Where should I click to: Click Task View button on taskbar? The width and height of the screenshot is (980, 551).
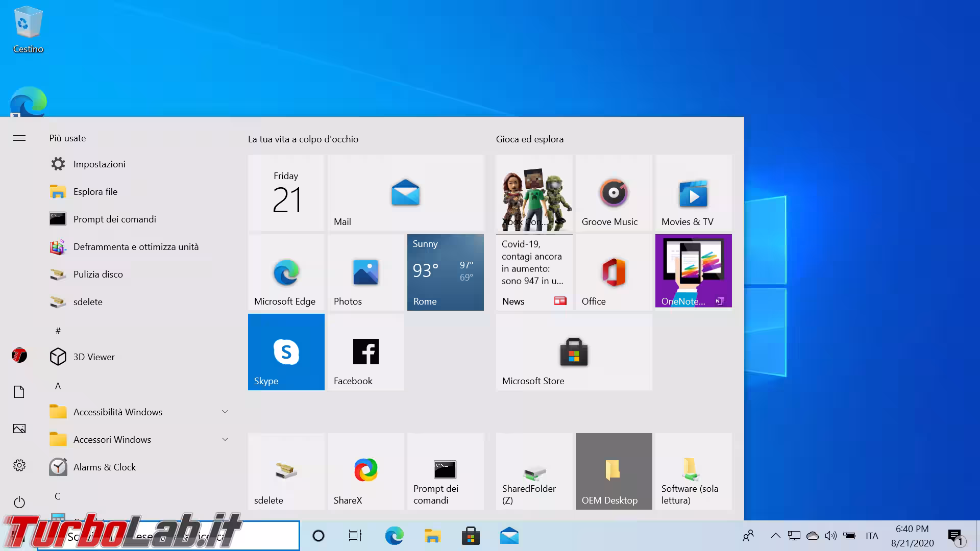pos(355,536)
